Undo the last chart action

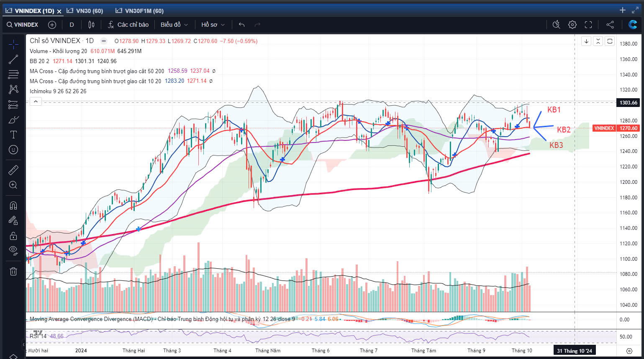click(241, 25)
